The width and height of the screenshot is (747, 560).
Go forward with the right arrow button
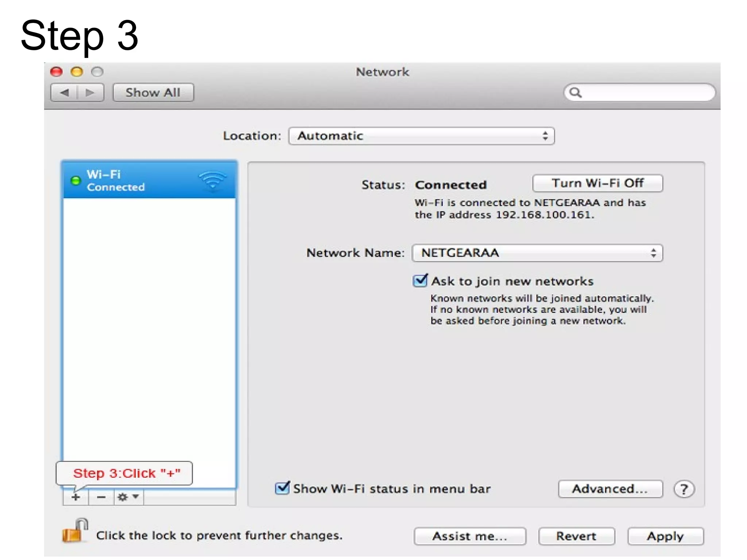(x=90, y=93)
